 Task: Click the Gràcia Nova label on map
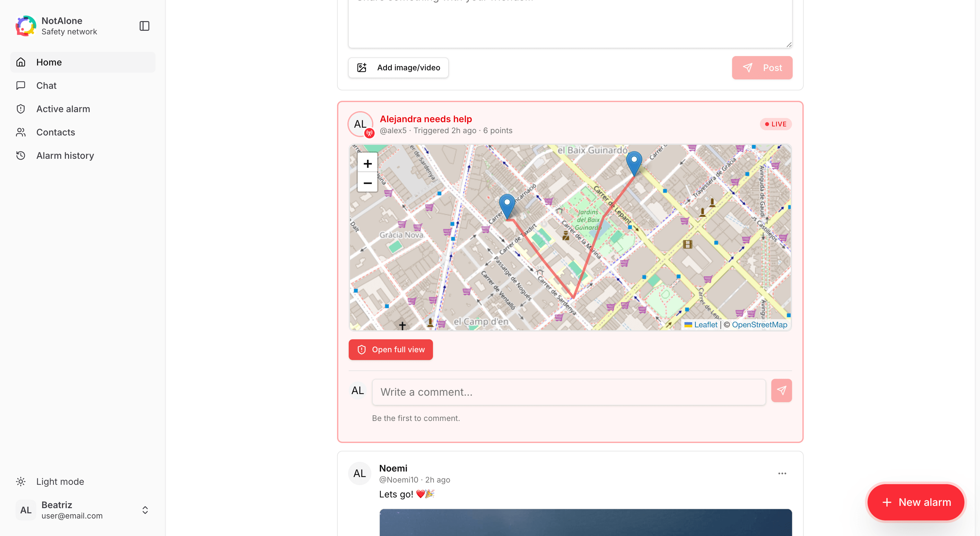click(401, 235)
